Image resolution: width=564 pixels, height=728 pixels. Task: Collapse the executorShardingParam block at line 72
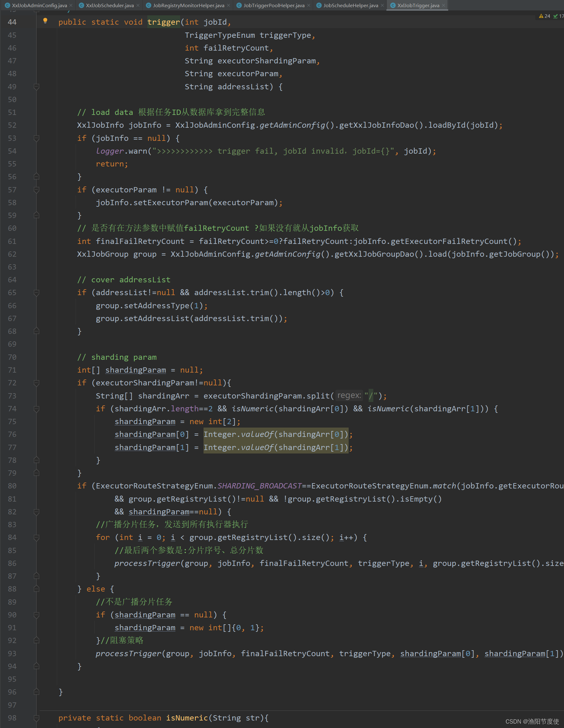tap(37, 383)
